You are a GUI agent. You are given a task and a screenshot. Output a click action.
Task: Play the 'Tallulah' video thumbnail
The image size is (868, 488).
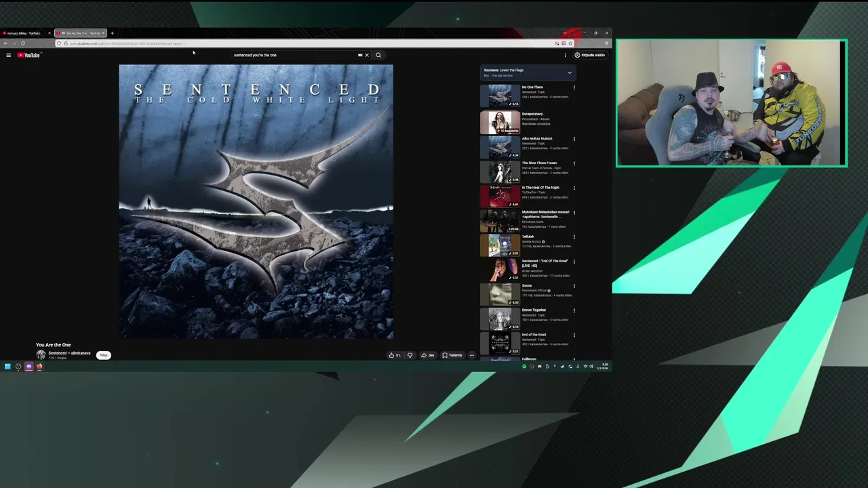point(500,245)
